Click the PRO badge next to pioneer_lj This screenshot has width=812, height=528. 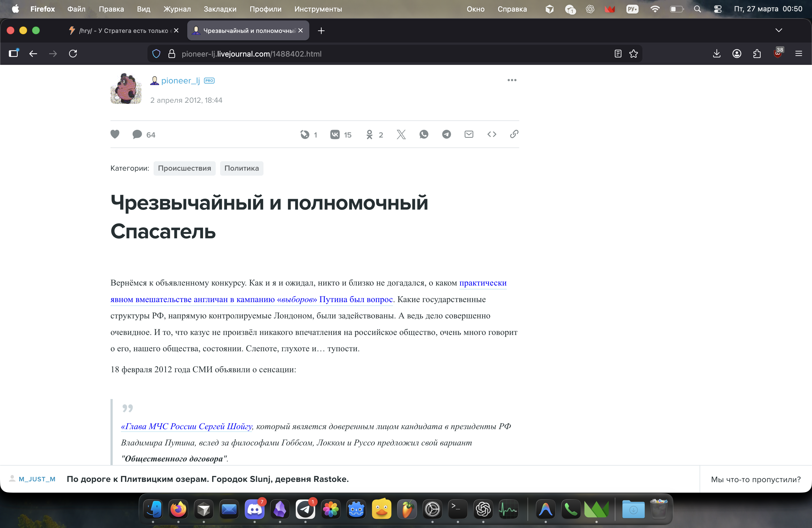(x=209, y=80)
